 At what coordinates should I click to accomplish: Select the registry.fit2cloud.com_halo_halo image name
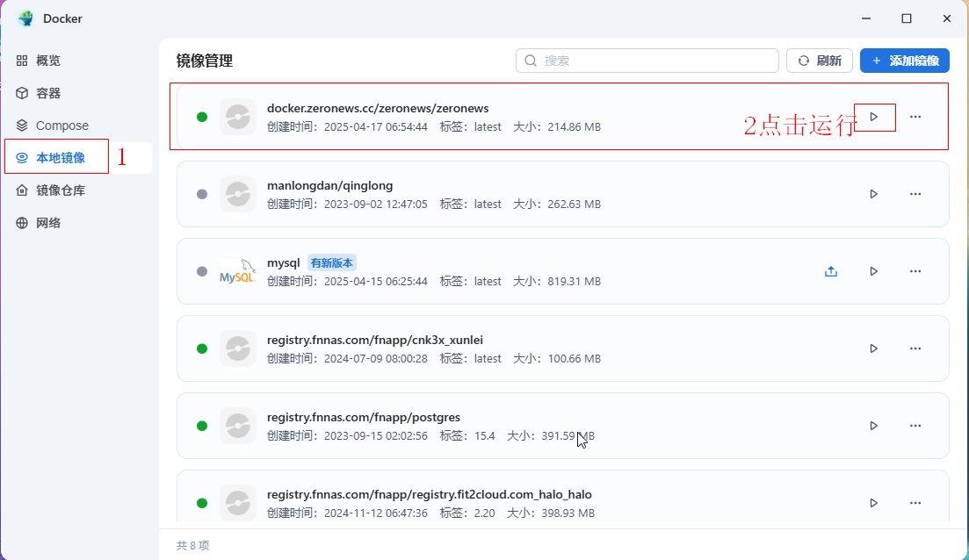tap(430, 494)
